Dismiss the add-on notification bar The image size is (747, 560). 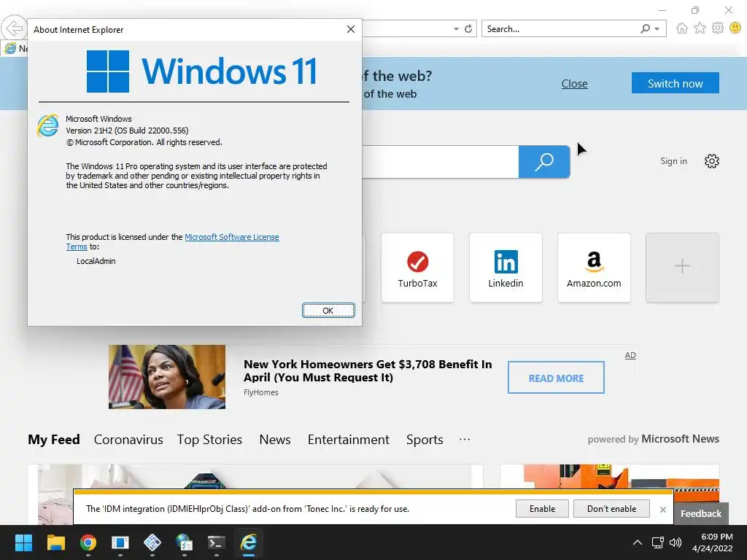click(x=662, y=510)
